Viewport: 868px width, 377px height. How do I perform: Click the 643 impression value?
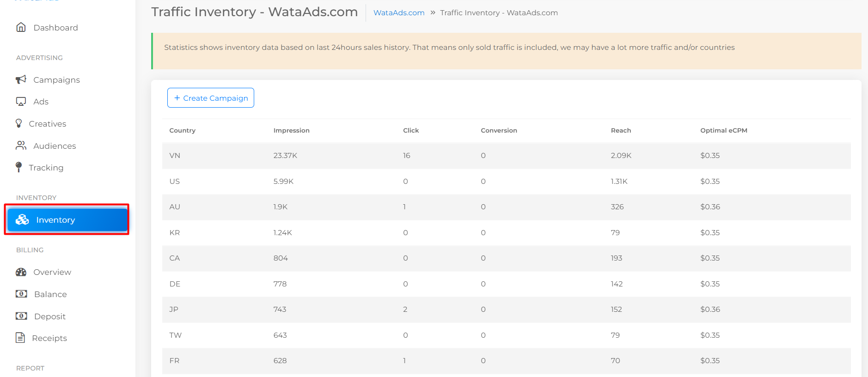pos(280,335)
